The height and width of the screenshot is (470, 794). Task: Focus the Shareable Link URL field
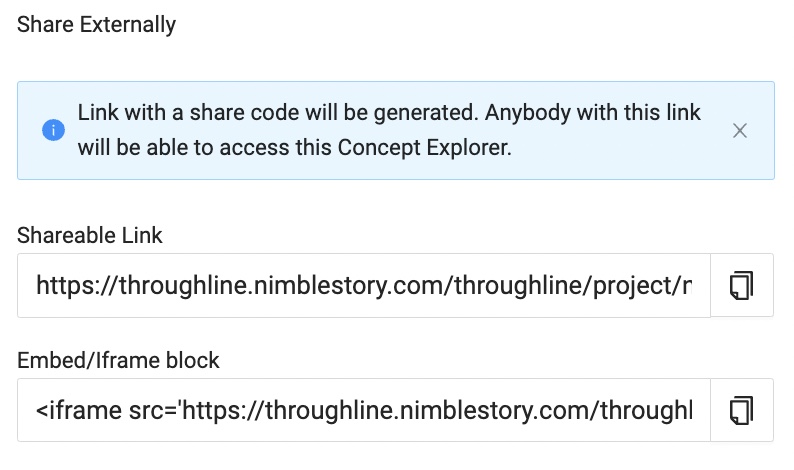coord(363,286)
